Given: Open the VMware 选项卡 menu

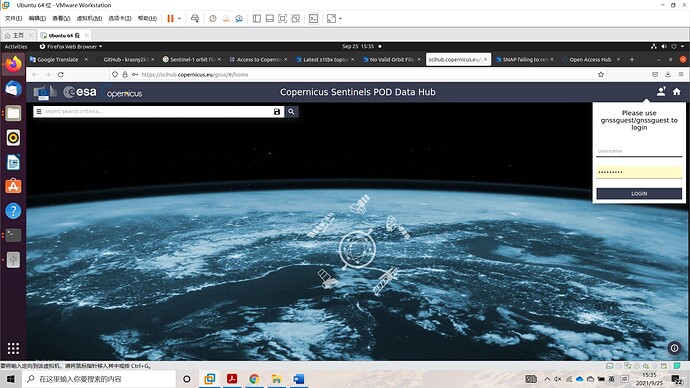Looking at the screenshot, I should click(120, 18).
